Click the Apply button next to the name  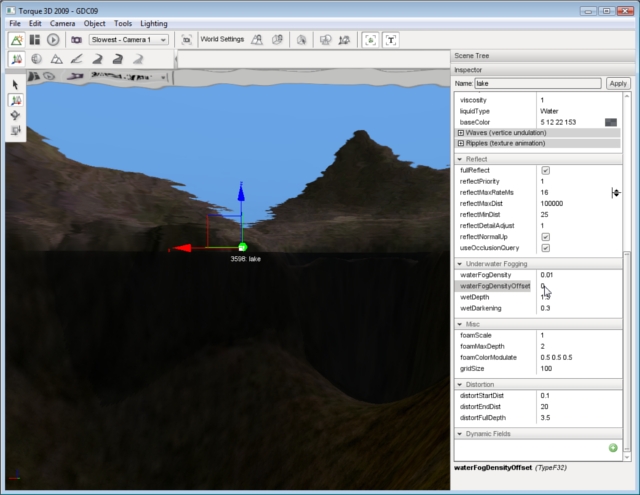coord(618,84)
